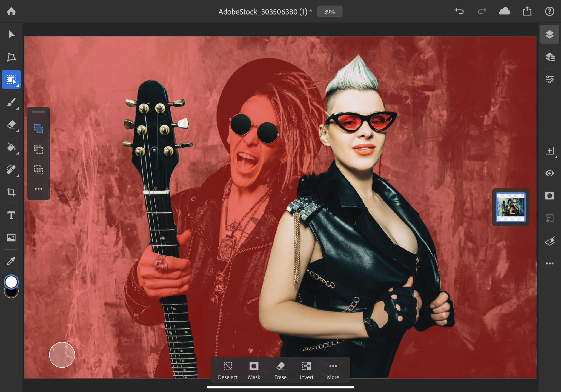561x392 pixels.
Task: Switch to compact layer view
Action: [x=549, y=35]
